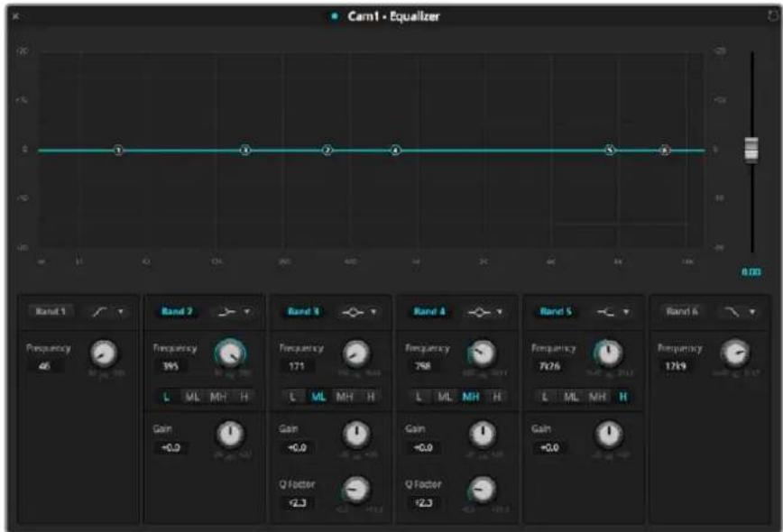Image resolution: width=783 pixels, height=532 pixels.
Task: Open Band 3 filter type dropdown arrow
Action: tap(373, 312)
